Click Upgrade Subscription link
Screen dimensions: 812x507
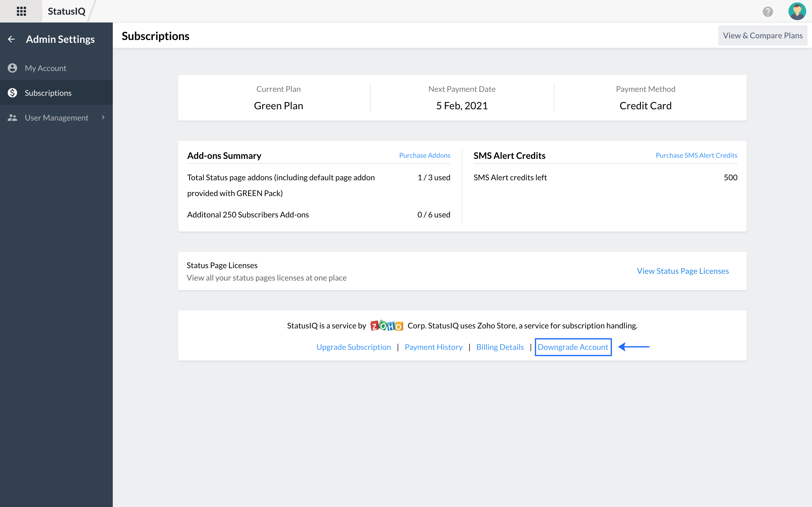[353, 347]
